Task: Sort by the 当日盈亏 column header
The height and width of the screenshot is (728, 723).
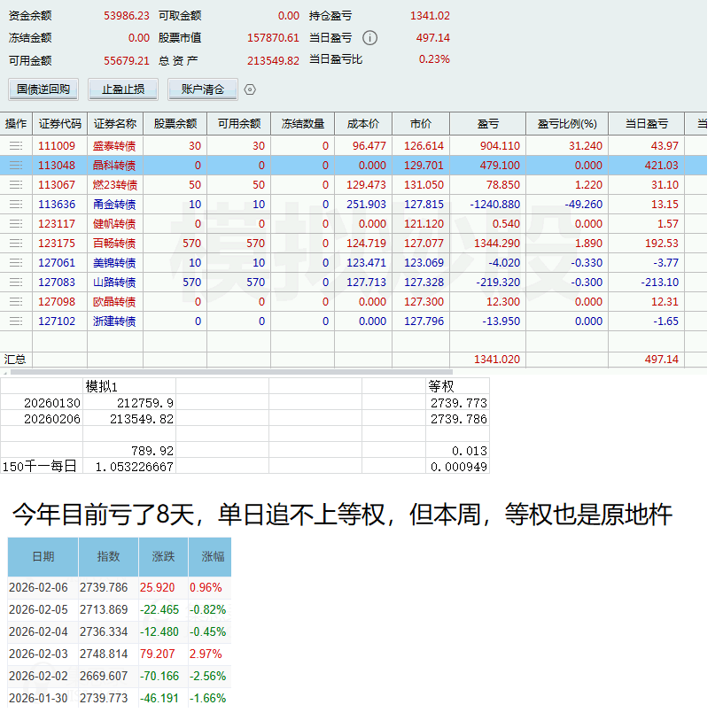Action: pyautogui.click(x=647, y=124)
